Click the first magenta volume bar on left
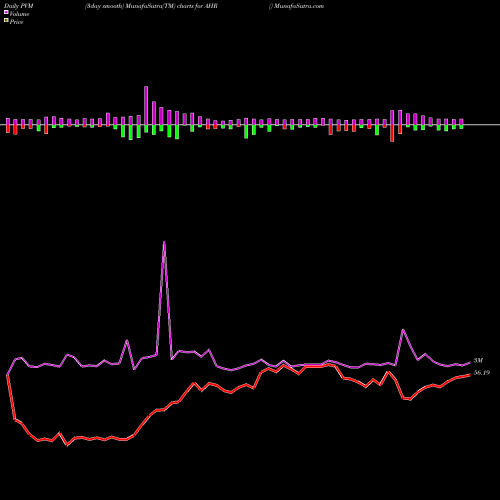Viewport: 500px width, 500px height. pos(8,122)
